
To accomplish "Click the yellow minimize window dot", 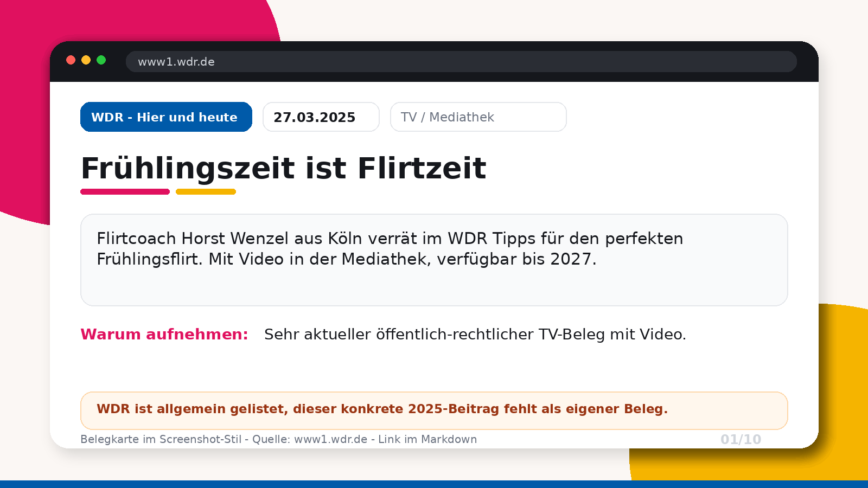I will 86,60.
